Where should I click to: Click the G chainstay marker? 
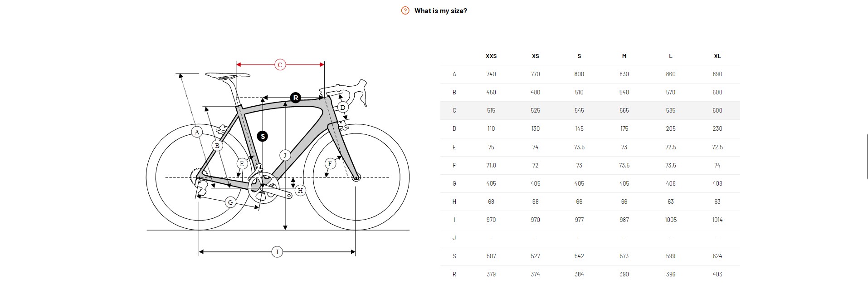[x=230, y=202]
